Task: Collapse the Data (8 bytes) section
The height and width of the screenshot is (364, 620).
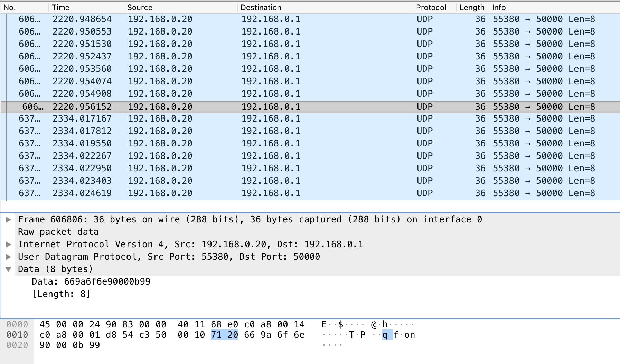Action: [x=8, y=269]
